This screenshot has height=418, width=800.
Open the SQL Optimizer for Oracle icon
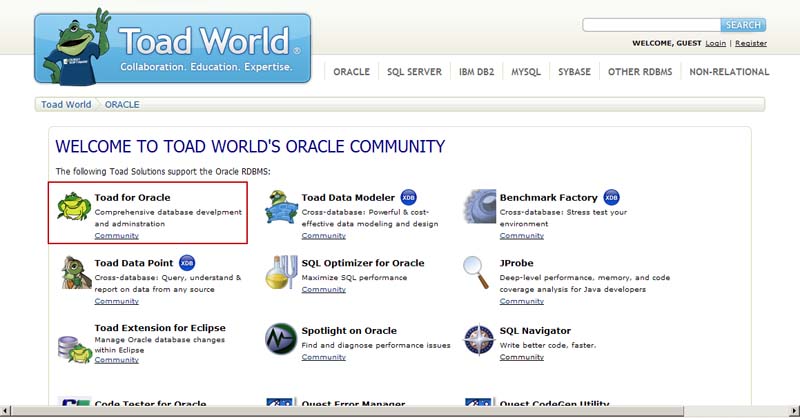click(282, 272)
